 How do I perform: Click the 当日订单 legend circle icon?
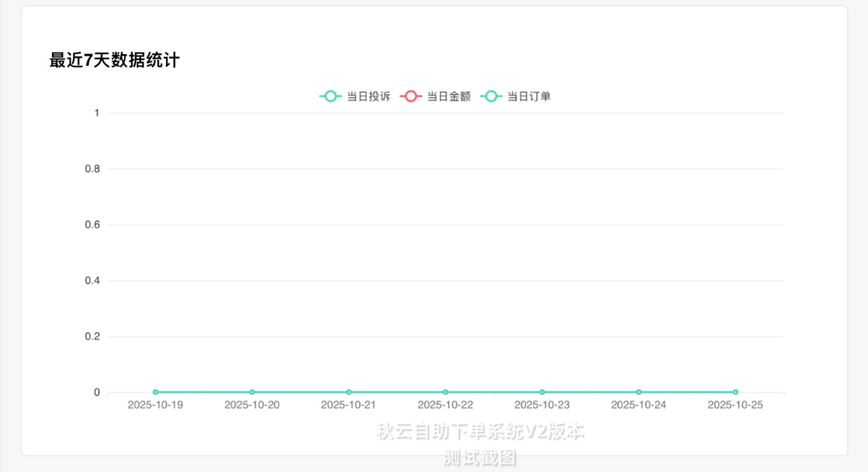pos(492,96)
